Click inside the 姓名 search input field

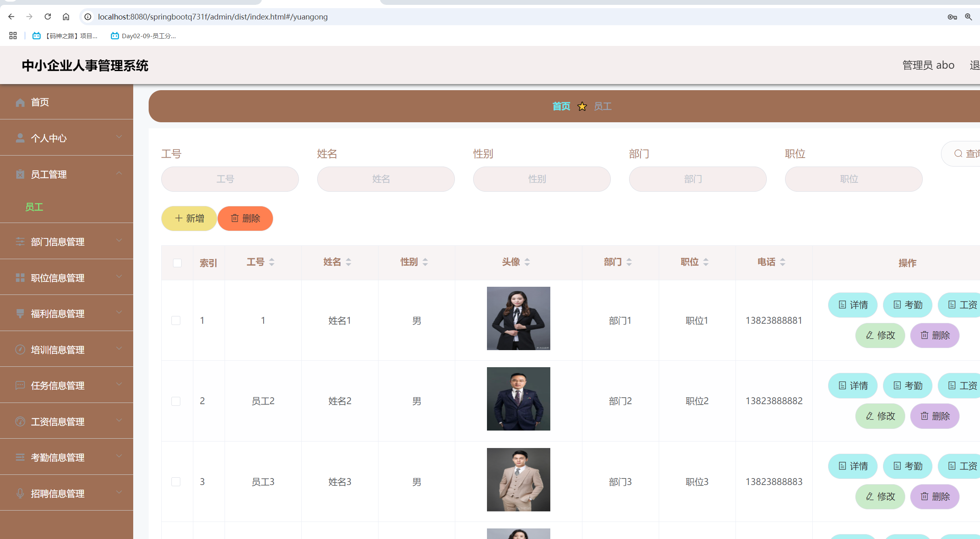point(385,179)
